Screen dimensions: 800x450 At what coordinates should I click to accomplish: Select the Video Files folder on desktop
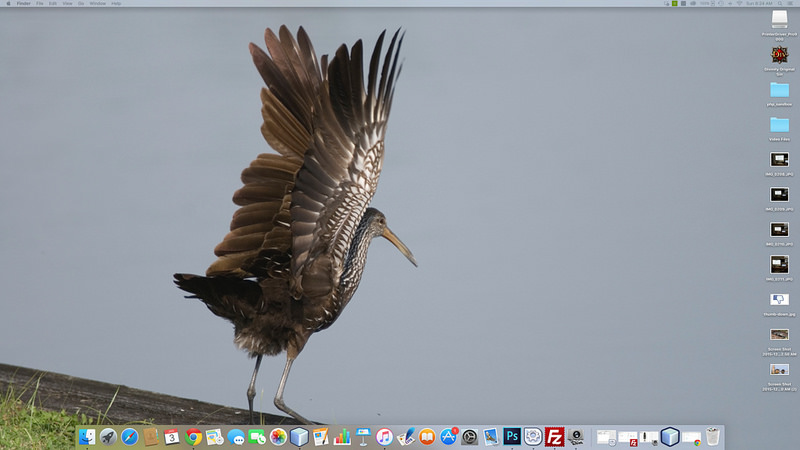pyautogui.click(x=779, y=124)
